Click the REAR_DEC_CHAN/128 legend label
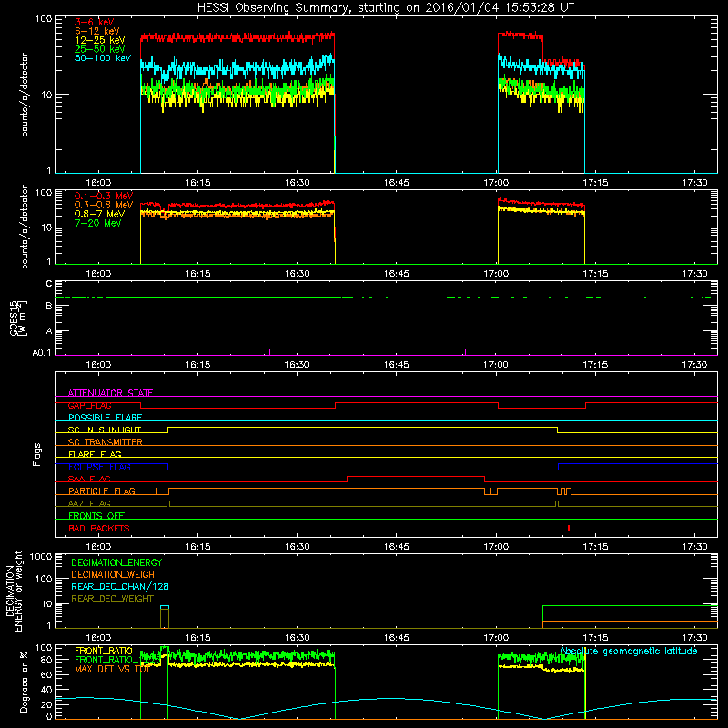 tap(120, 586)
